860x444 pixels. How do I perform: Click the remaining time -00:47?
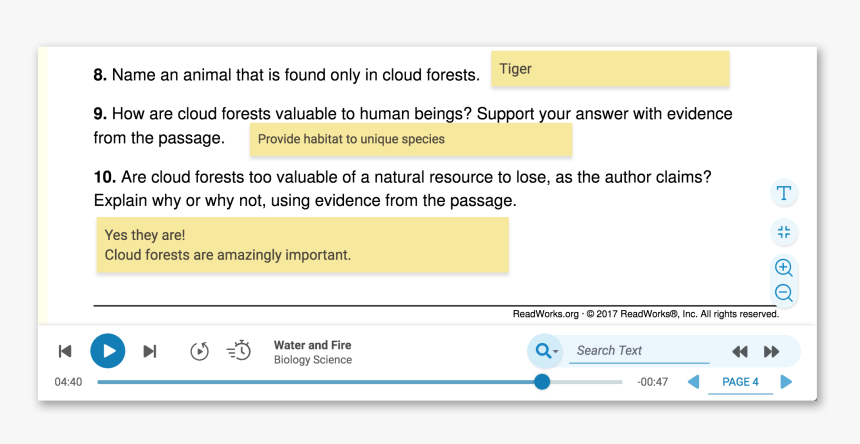coord(653,382)
